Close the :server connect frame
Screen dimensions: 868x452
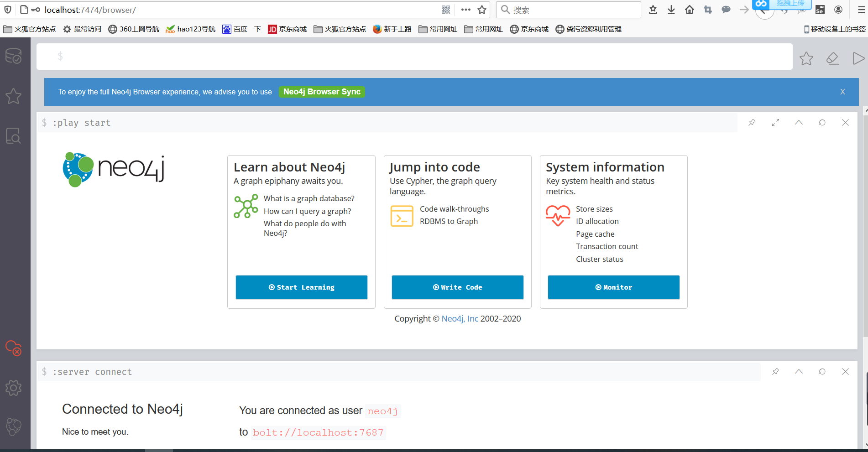click(x=845, y=371)
